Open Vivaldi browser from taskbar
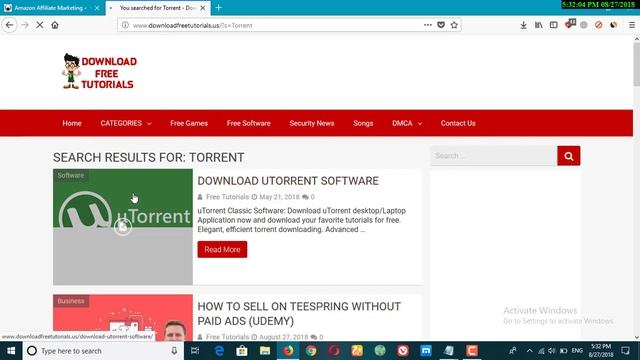 (403, 351)
